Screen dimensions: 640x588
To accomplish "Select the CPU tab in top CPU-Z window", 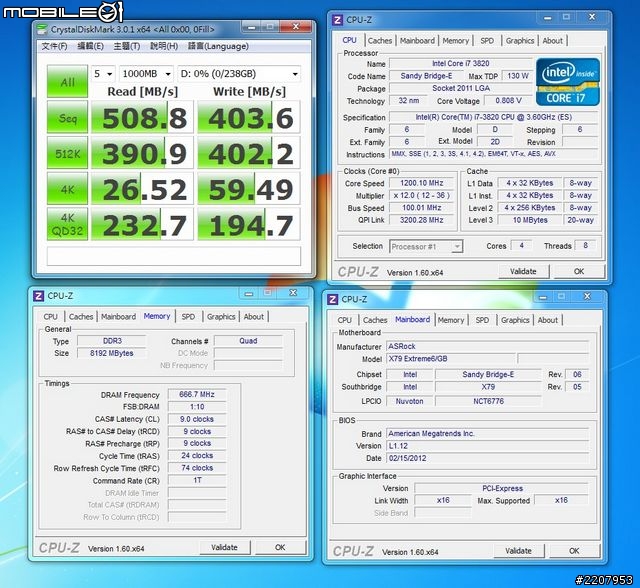I will point(349,40).
